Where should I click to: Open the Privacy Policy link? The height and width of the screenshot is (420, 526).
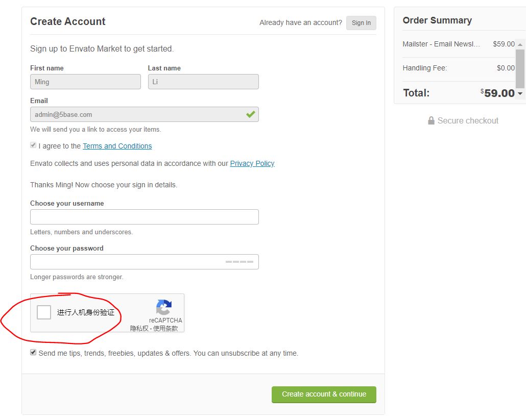click(x=252, y=164)
